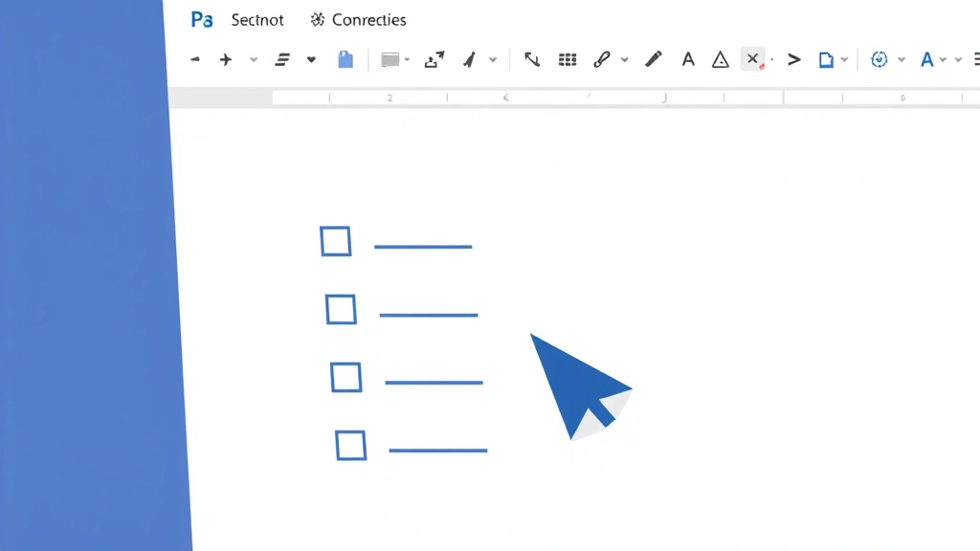Expand the font color dropdown chevron
The height and width of the screenshot is (551, 980).
point(943,58)
